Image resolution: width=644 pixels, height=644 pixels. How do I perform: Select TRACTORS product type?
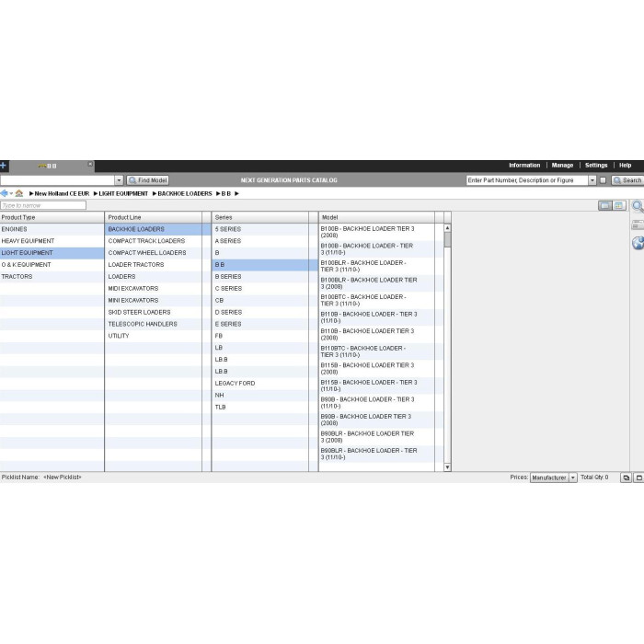coord(52,277)
